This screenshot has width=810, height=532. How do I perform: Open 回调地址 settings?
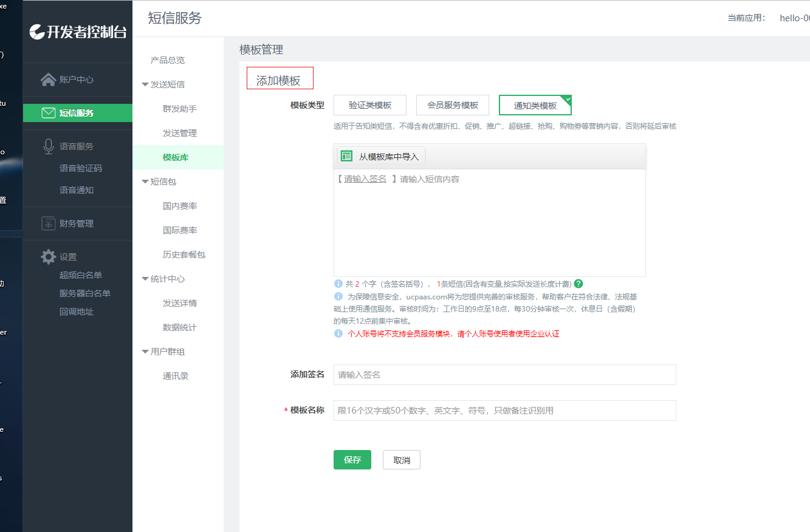coord(77,312)
